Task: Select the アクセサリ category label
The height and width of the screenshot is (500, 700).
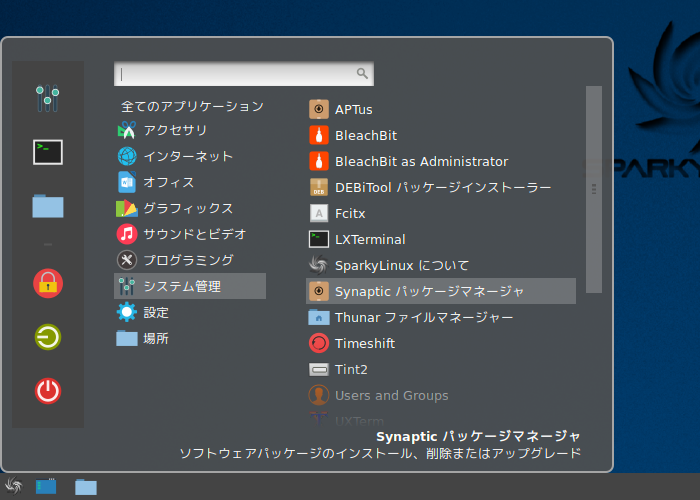Action: (x=175, y=130)
